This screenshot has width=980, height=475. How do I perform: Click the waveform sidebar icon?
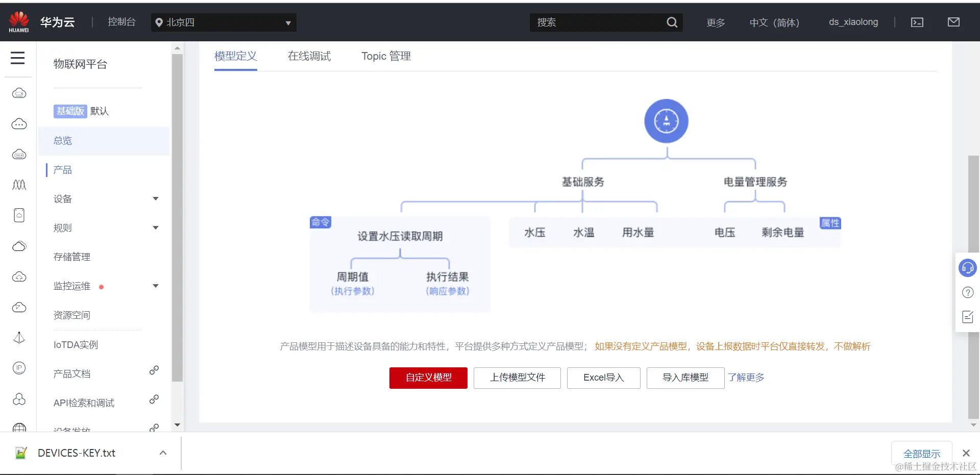coord(19,185)
